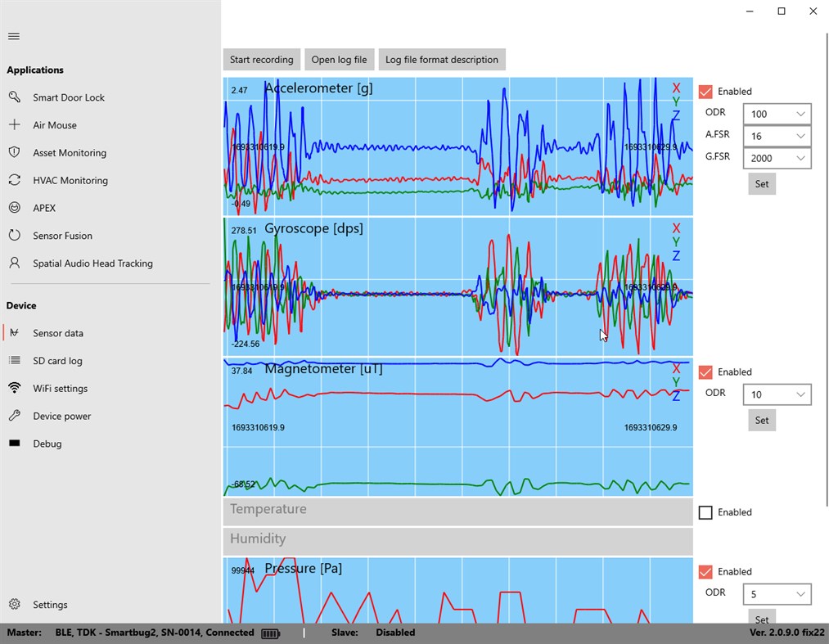Click the collapsed Humidity panel header
The image size is (829, 644).
(457, 541)
